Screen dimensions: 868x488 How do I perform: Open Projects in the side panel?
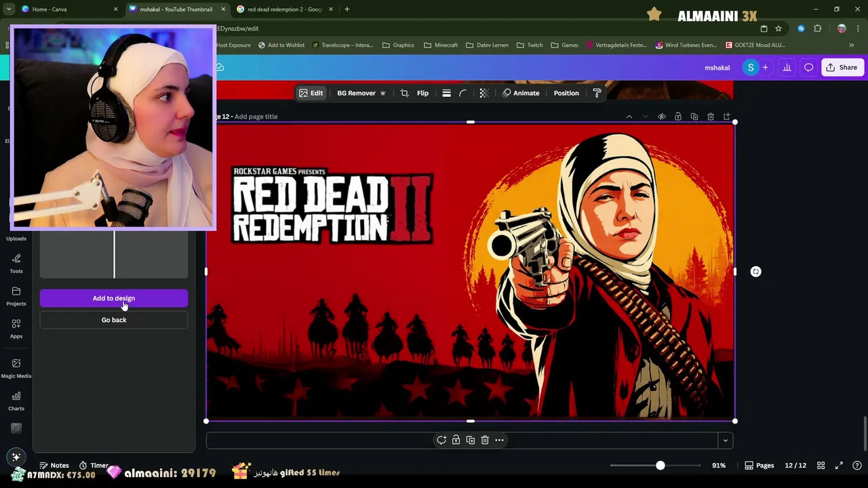(16, 296)
